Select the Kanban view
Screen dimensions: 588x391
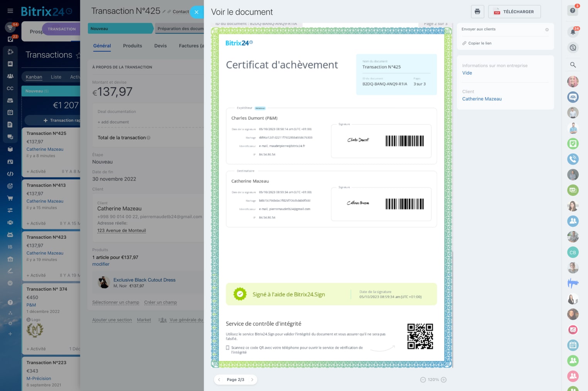coord(34,77)
